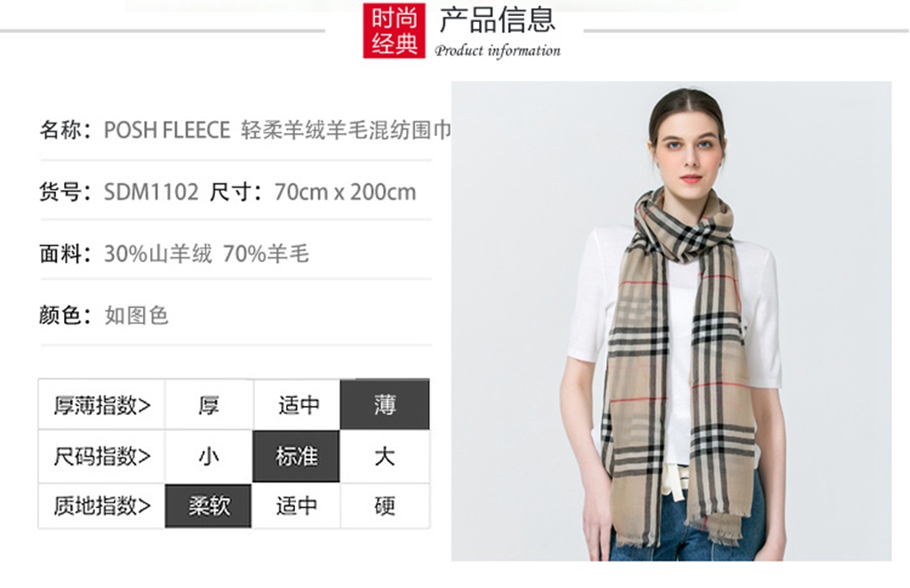Click the red 时尚经典 badge
Image resolution: width=910 pixels, height=588 pixels.
[x=394, y=30]
